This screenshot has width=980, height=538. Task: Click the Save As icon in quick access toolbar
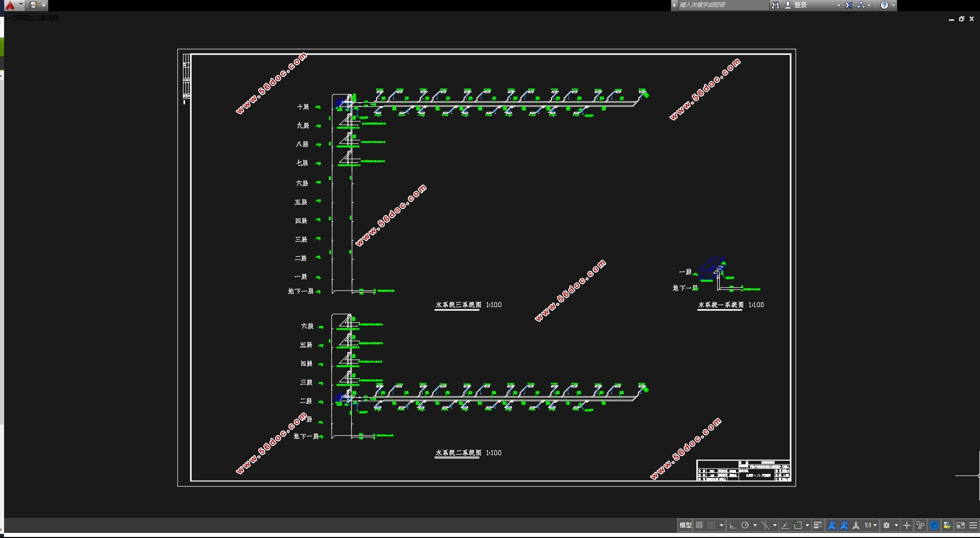click(x=34, y=5)
